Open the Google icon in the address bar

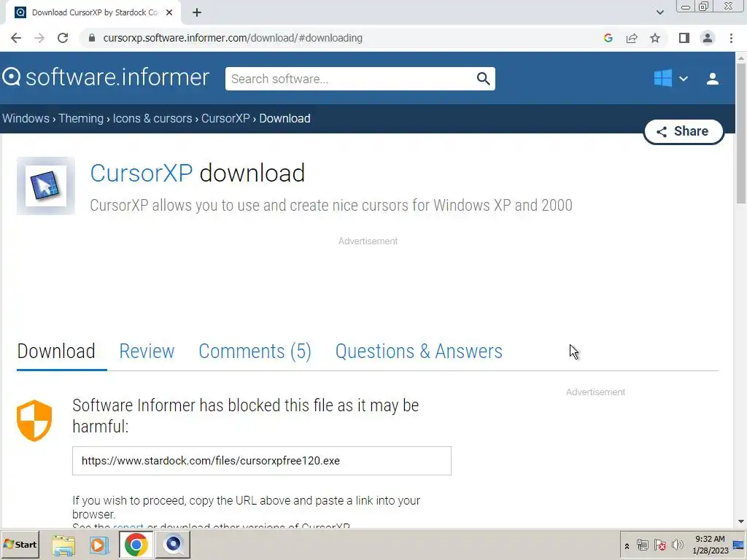(x=608, y=38)
